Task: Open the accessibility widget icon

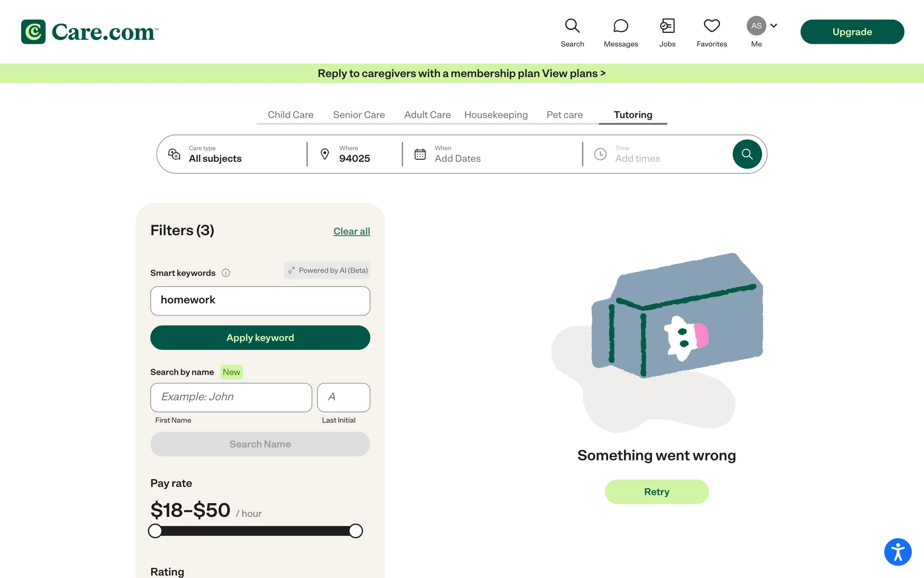Action: point(898,552)
